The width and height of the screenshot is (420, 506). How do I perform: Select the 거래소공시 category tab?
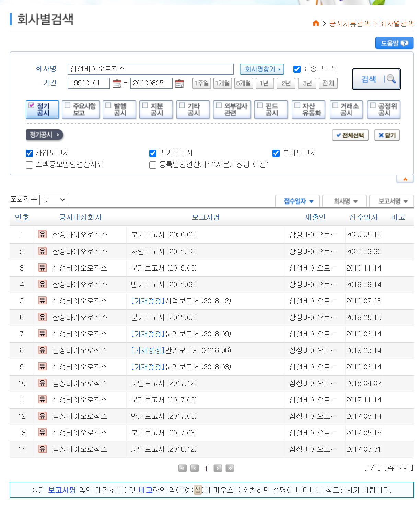click(x=346, y=110)
